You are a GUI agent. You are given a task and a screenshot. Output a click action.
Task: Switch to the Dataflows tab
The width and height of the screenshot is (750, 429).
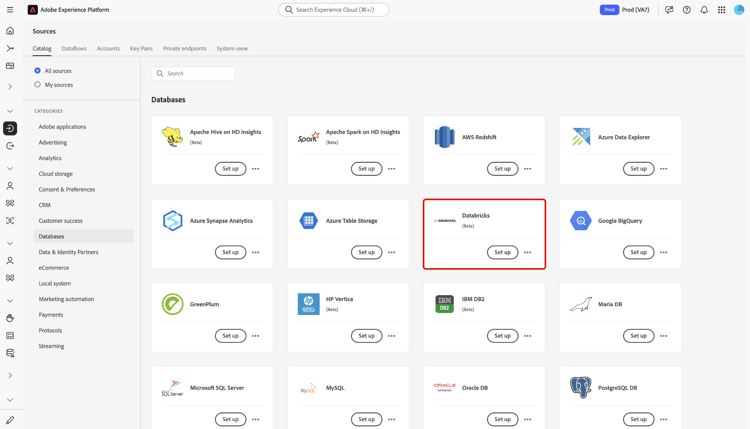pos(74,48)
